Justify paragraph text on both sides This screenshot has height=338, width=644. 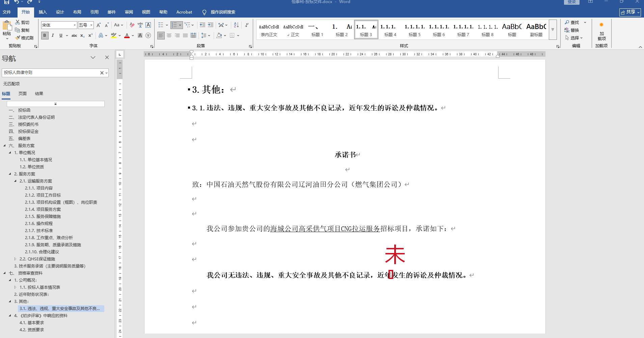(x=185, y=35)
